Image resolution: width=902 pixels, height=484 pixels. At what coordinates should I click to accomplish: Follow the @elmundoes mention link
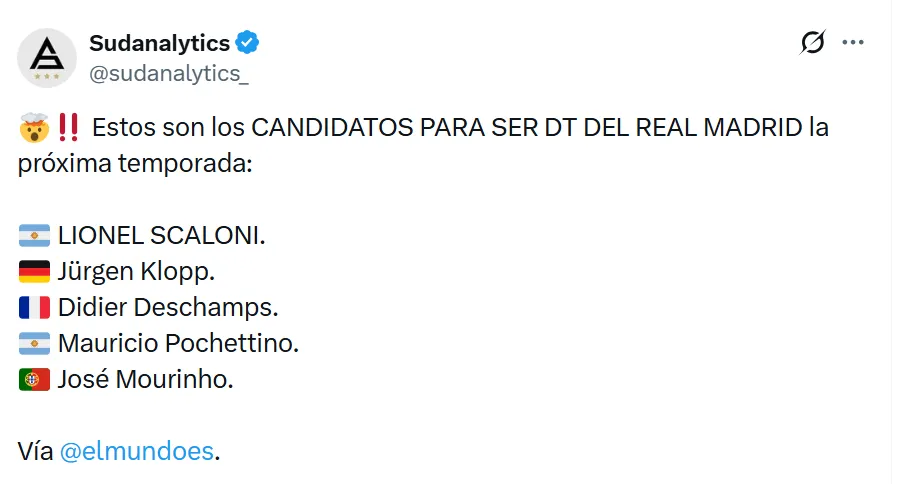[x=137, y=451]
